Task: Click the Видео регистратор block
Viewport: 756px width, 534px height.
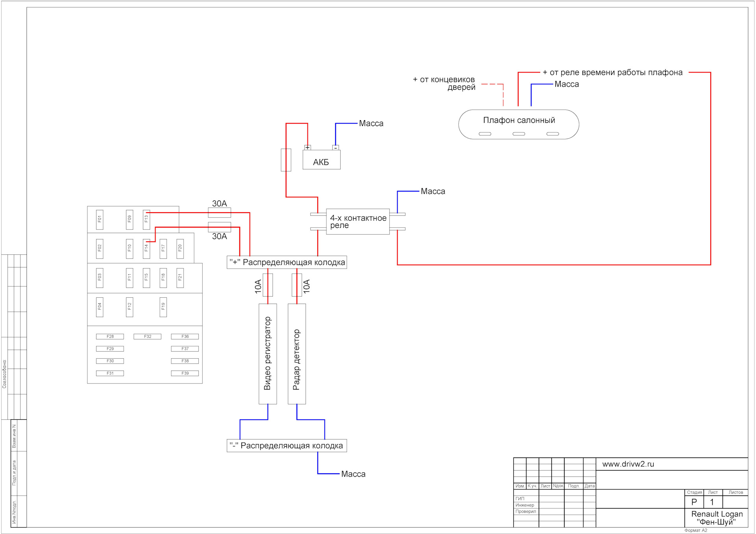Action: [x=268, y=354]
